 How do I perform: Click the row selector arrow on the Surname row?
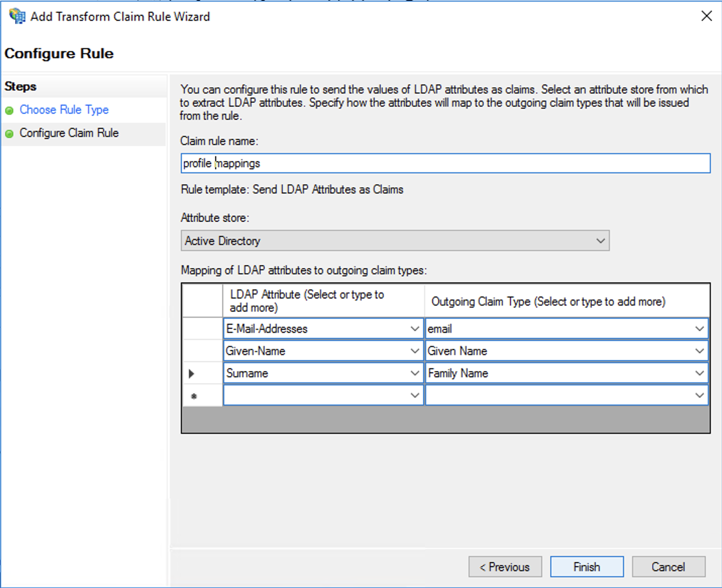(192, 373)
